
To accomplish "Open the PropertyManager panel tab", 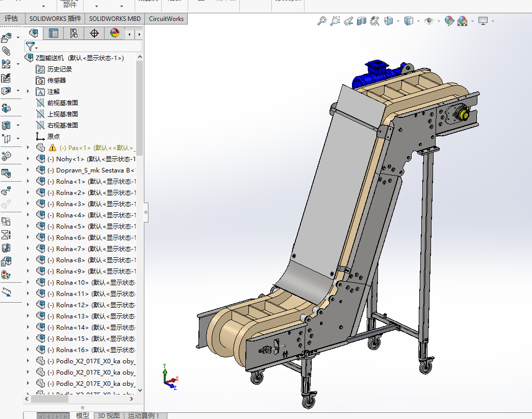I will tap(54, 34).
